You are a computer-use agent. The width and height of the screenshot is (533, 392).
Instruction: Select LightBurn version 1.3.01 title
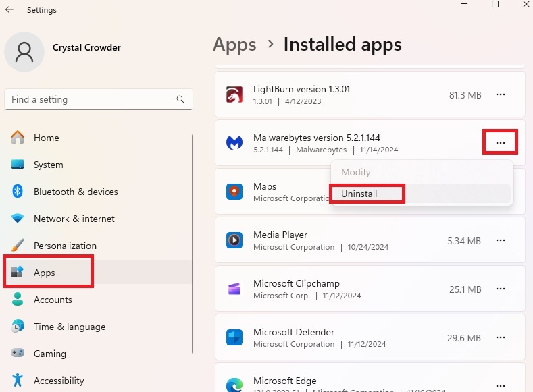[301, 89]
